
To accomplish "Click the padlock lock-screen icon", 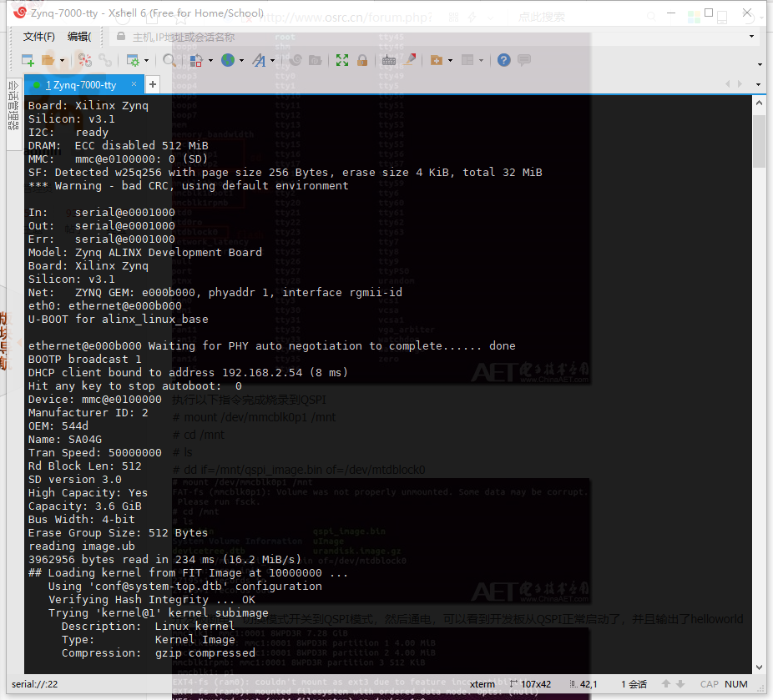I will click(x=361, y=60).
